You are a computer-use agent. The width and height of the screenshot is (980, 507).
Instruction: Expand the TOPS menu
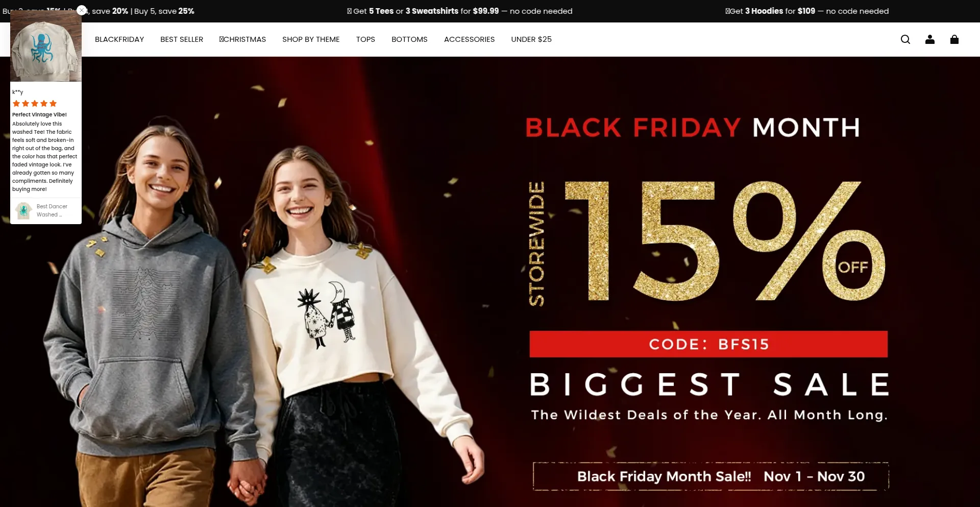(365, 39)
